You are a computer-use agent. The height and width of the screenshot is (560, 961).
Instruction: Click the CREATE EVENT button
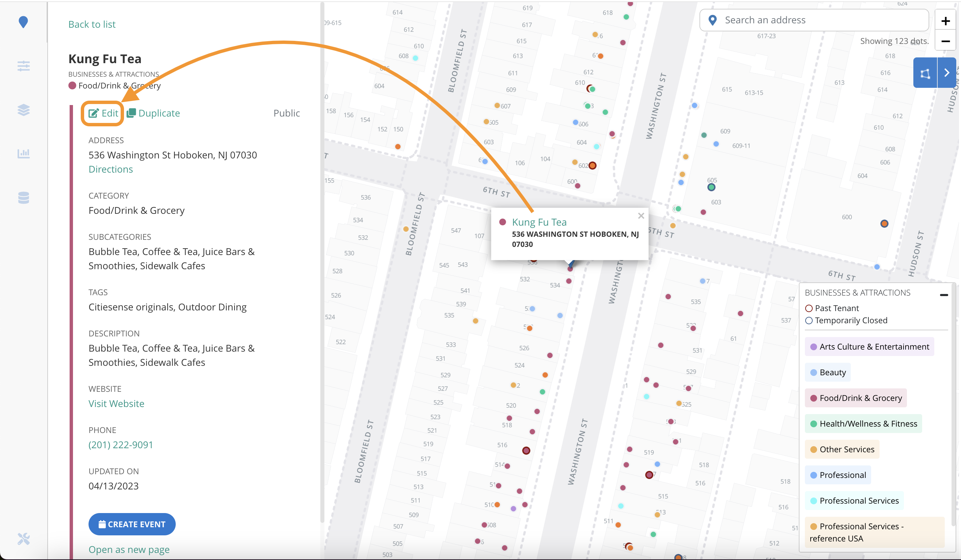[x=132, y=524]
